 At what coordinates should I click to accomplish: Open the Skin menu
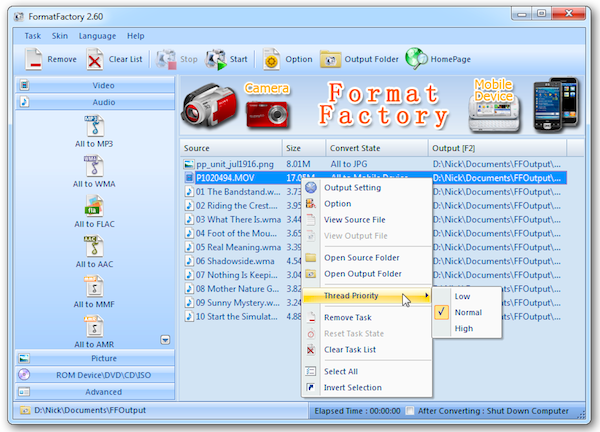[60, 36]
